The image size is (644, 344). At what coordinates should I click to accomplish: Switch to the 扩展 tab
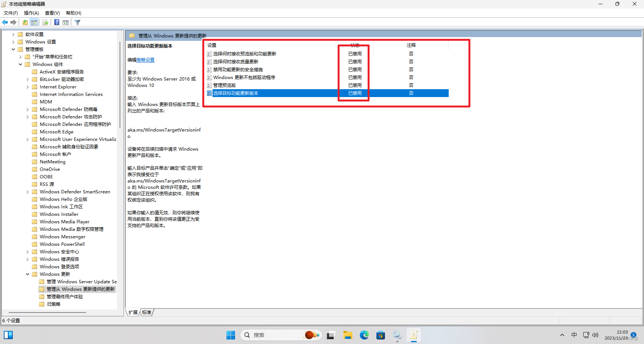tap(133, 313)
